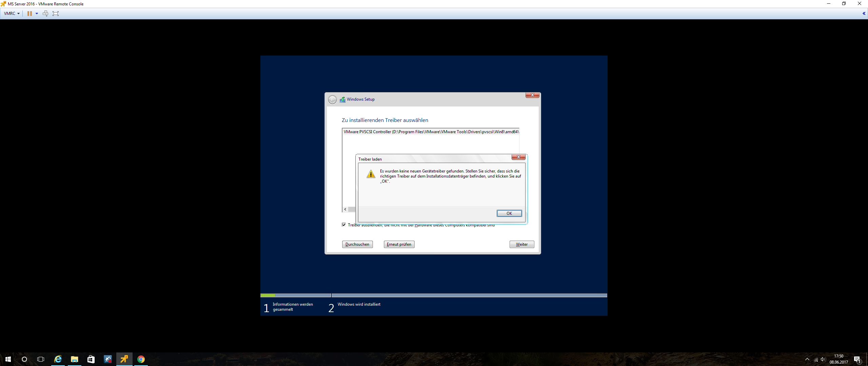The image size is (868, 366).
Task: Click the Durchsuchen button
Action: pos(357,244)
